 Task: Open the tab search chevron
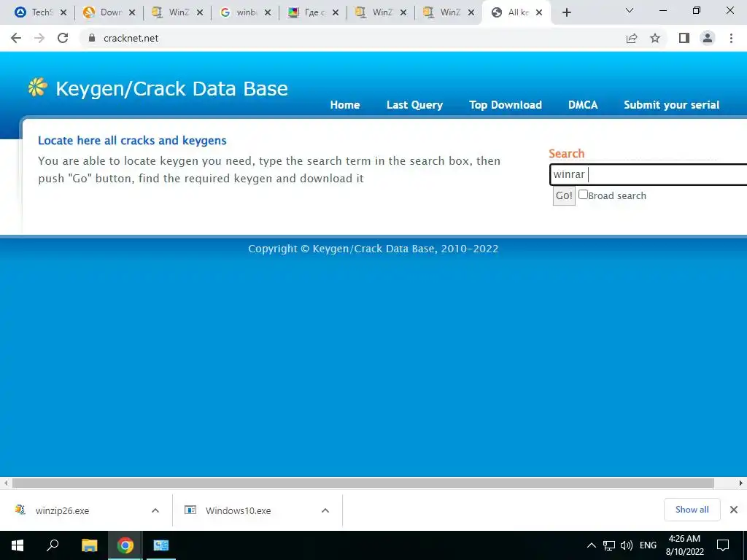point(630,10)
